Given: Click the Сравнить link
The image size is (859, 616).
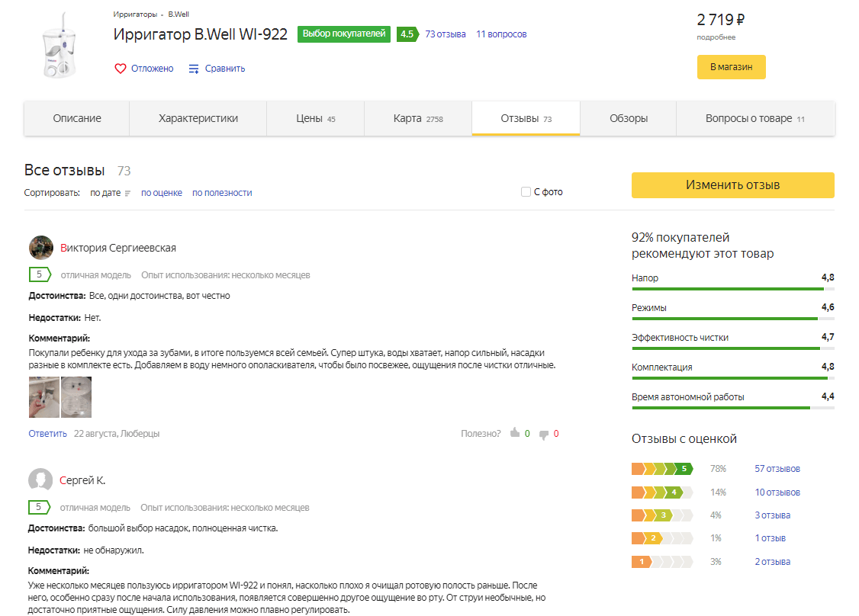Looking at the screenshot, I should pos(224,69).
